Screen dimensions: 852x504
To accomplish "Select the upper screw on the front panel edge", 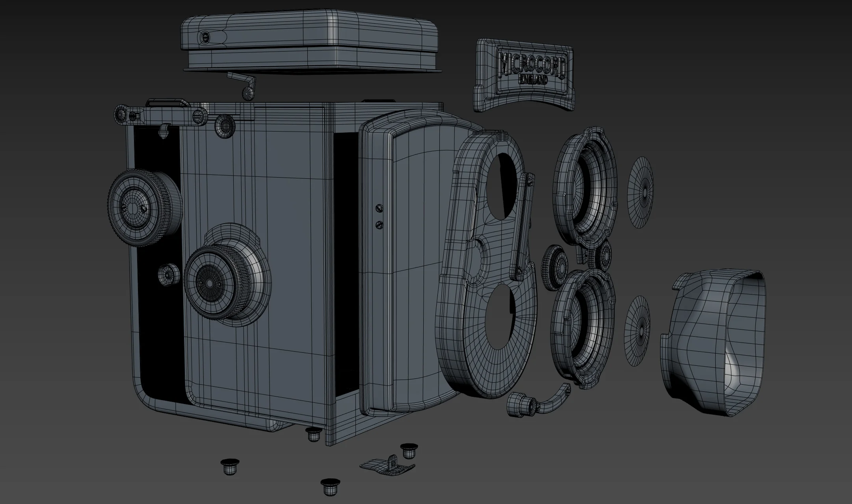I will pos(379,208).
